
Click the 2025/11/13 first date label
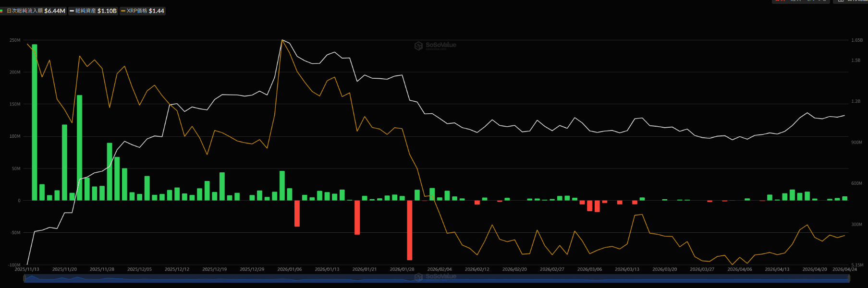point(27,269)
